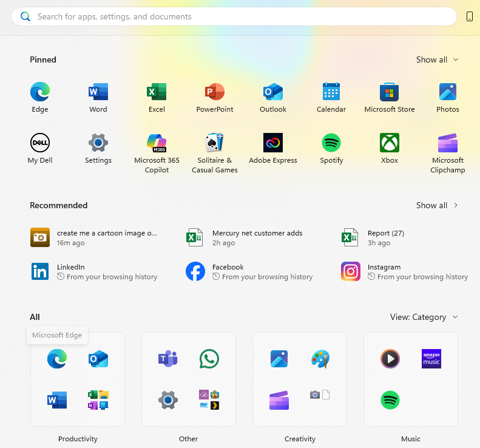Screen dimensions: 480x448
Task: Select the Productivity category label
Action: (78, 439)
